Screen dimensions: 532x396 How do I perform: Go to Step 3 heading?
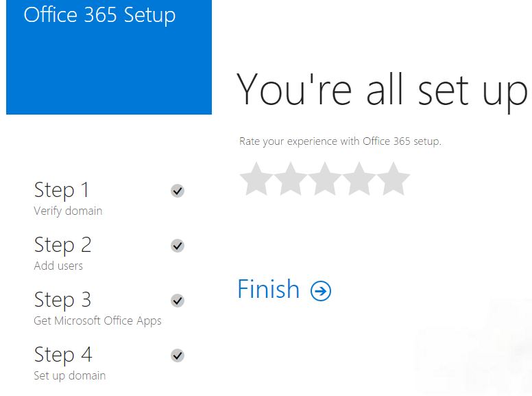click(x=63, y=300)
